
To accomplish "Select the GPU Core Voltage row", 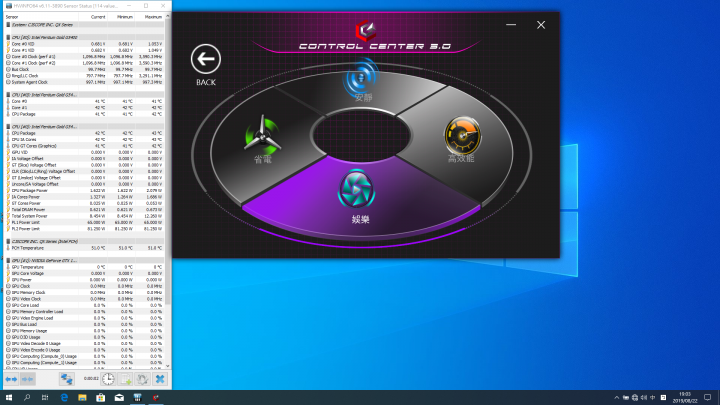I will 84,273.
